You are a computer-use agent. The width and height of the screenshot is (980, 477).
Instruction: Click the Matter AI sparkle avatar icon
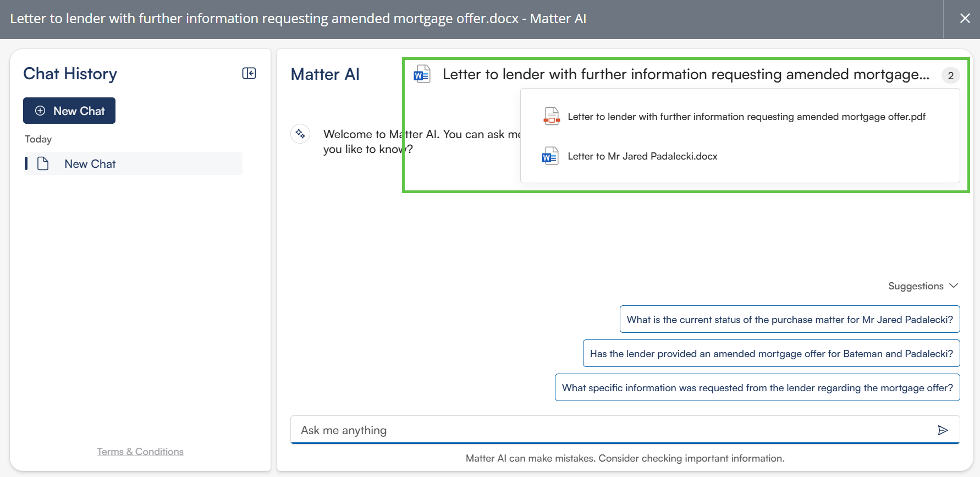click(x=300, y=134)
